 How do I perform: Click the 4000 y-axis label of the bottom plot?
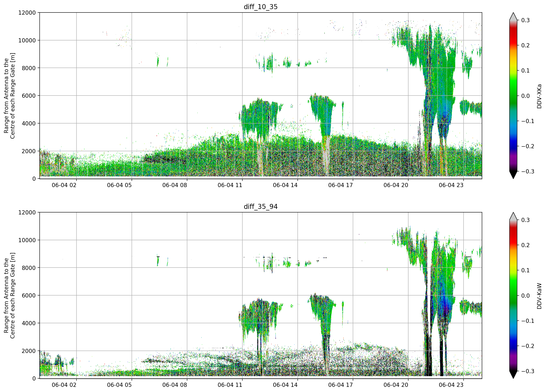coord(29,323)
